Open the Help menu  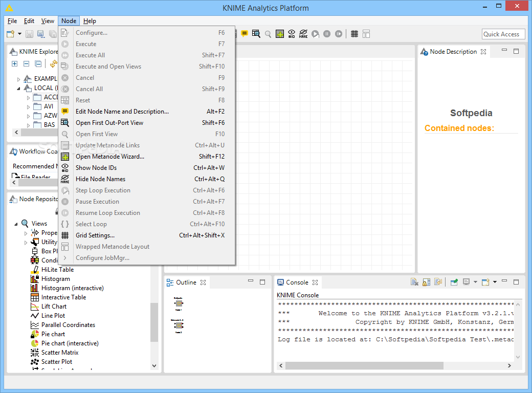(90, 20)
